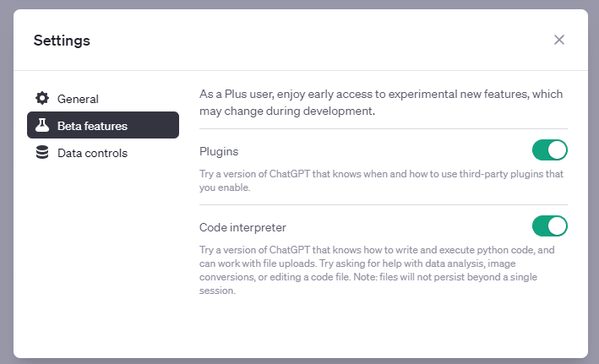
Task: Turn off the Code interpreter switch
Action: coord(550,226)
